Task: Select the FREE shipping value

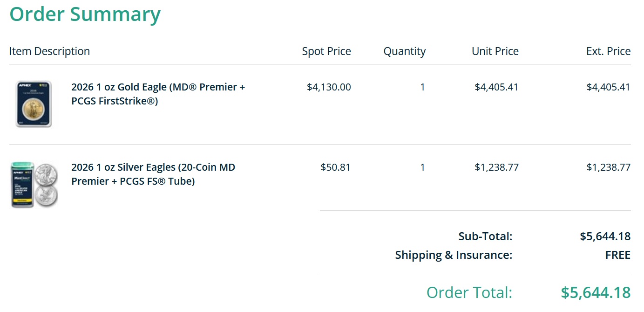Action: click(617, 255)
